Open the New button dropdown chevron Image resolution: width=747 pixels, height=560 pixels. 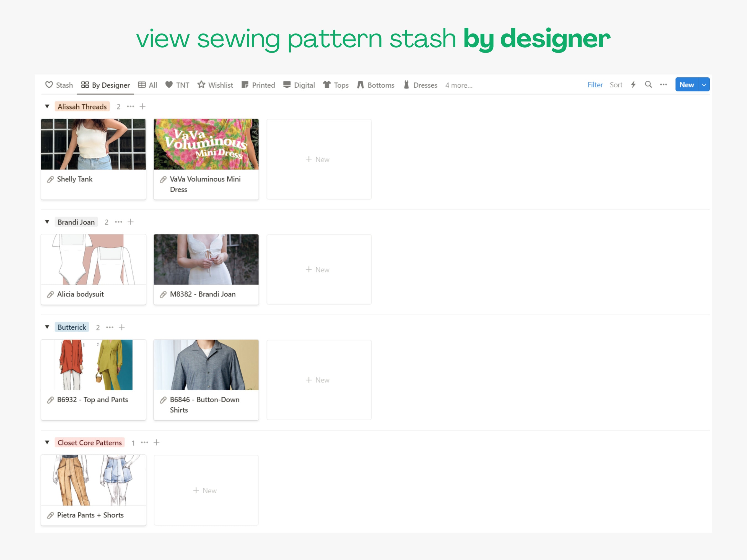[x=704, y=85]
